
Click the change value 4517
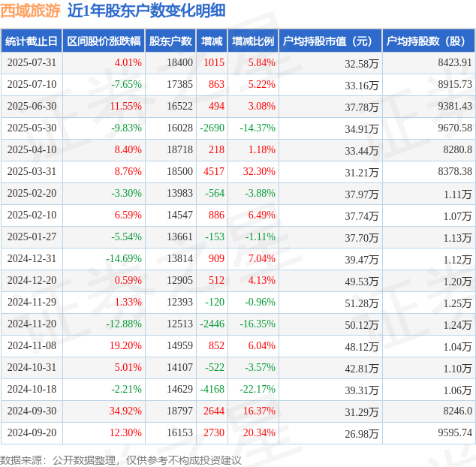(214, 171)
